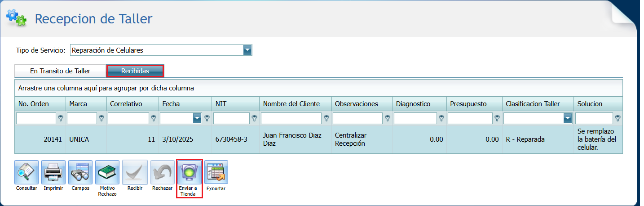644x206 pixels.
Task: Sort by Correlativo column header
Action: [132, 103]
